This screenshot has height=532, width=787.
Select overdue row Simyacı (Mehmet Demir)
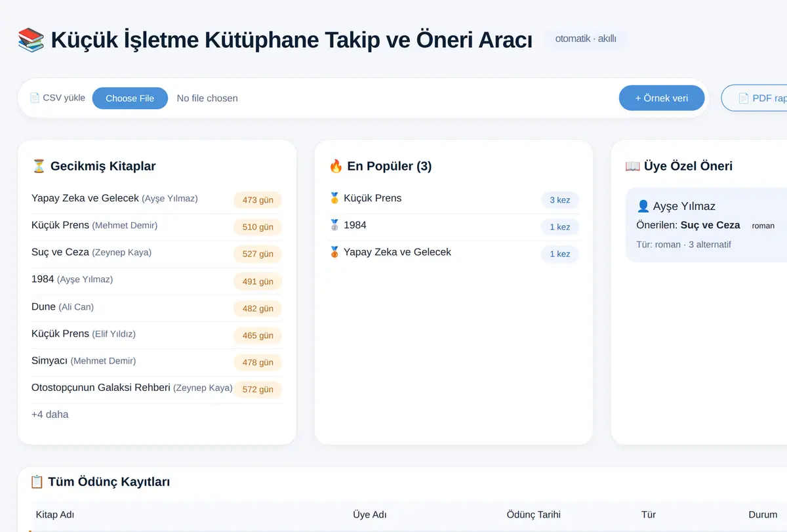[x=157, y=361]
